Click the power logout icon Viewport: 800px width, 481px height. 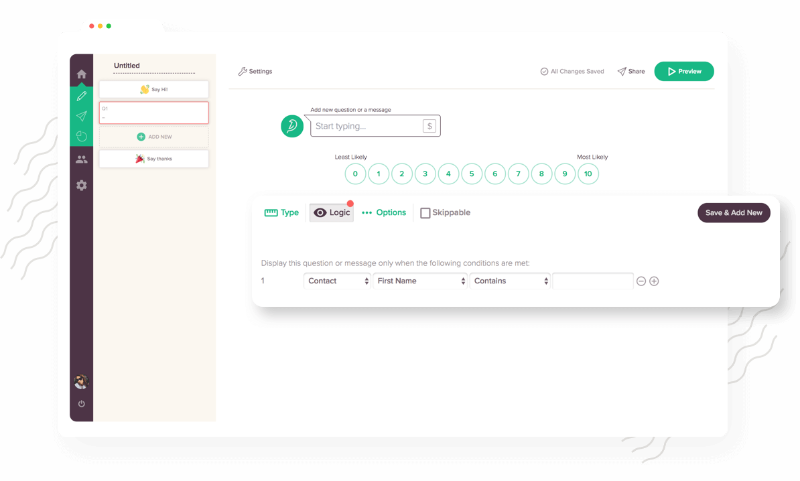coord(81,404)
